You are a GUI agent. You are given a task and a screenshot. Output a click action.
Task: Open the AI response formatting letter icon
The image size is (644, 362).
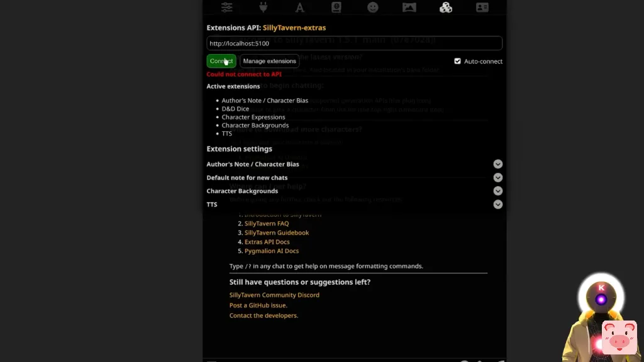[300, 8]
